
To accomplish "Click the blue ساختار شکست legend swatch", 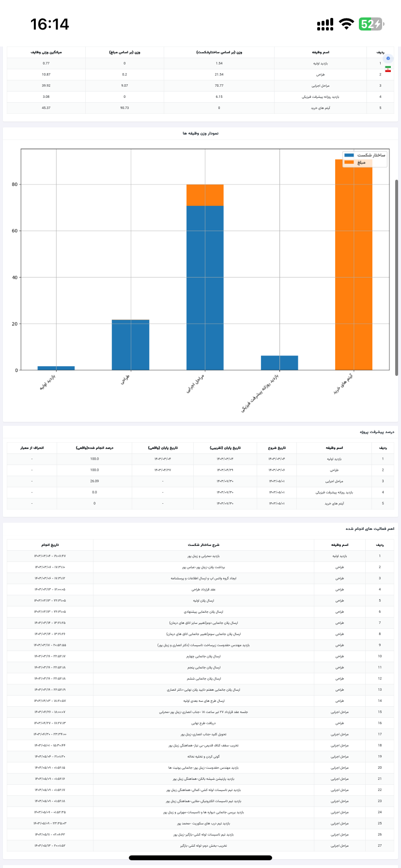I will point(350,155).
